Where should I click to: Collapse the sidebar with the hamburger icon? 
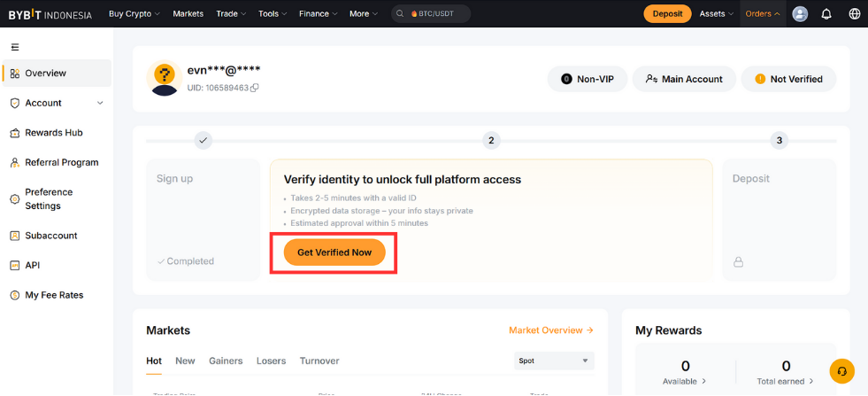pyautogui.click(x=15, y=47)
